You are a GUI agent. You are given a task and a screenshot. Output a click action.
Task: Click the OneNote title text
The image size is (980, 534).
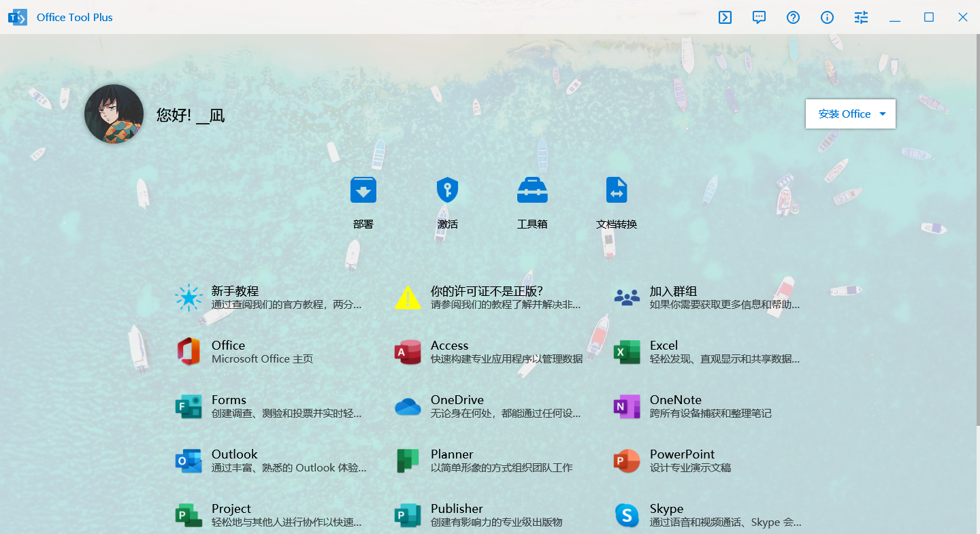[675, 400]
